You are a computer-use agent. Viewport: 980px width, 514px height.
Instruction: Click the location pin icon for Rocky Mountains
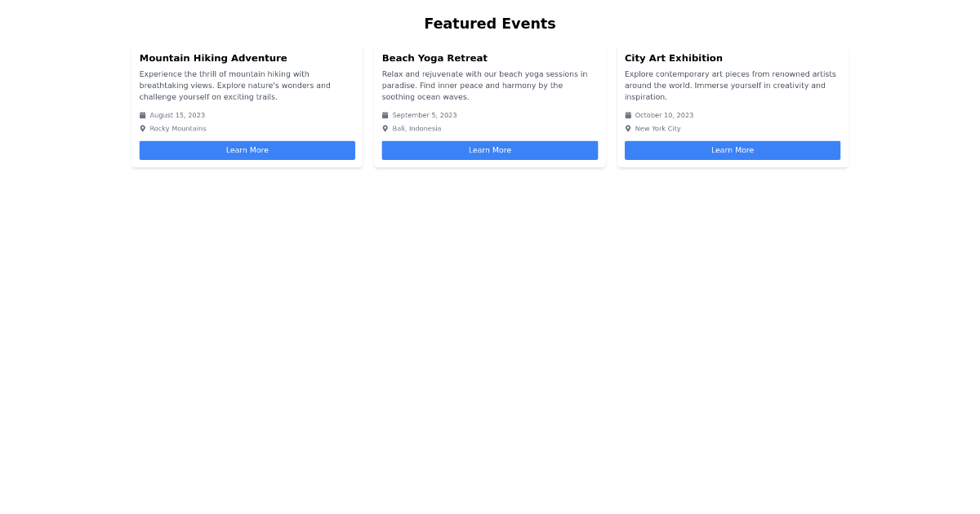(141, 128)
